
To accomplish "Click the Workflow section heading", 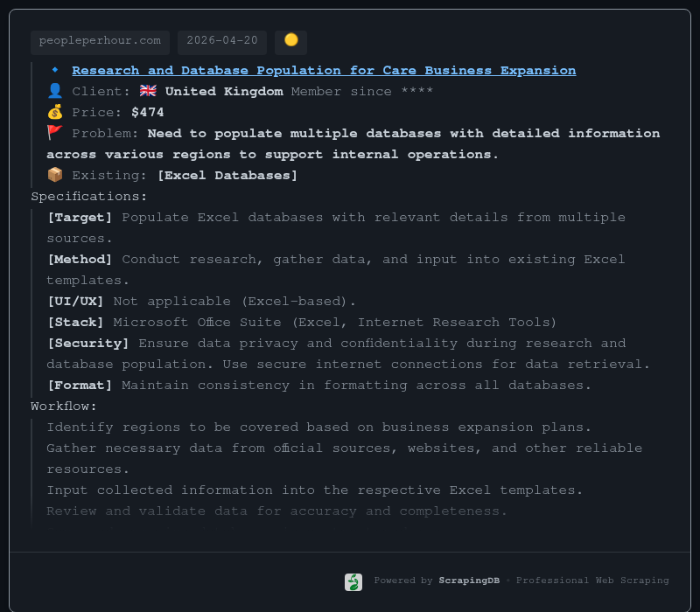I will coord(64,407).
